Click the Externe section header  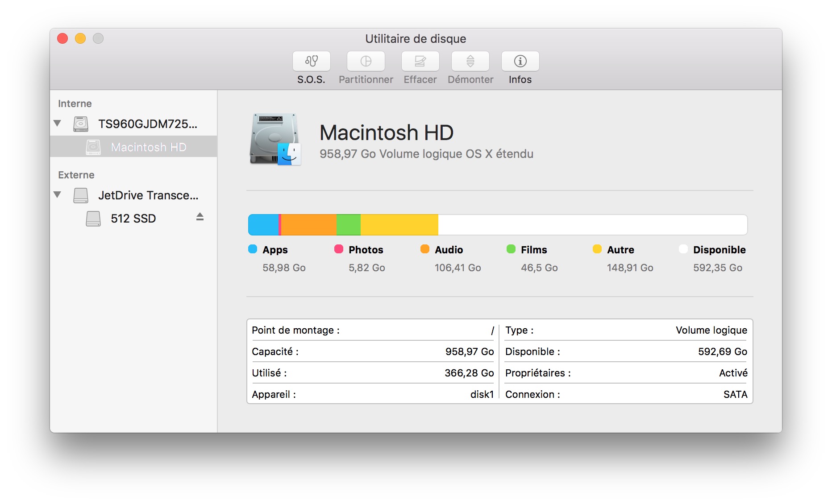pos(76,175)
